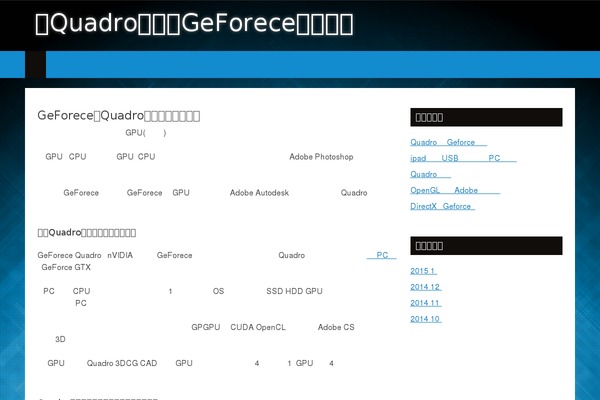The image size is (600, 400).
Task: Click the text 'CUDA OpenCL'
Action: [258, 327]
